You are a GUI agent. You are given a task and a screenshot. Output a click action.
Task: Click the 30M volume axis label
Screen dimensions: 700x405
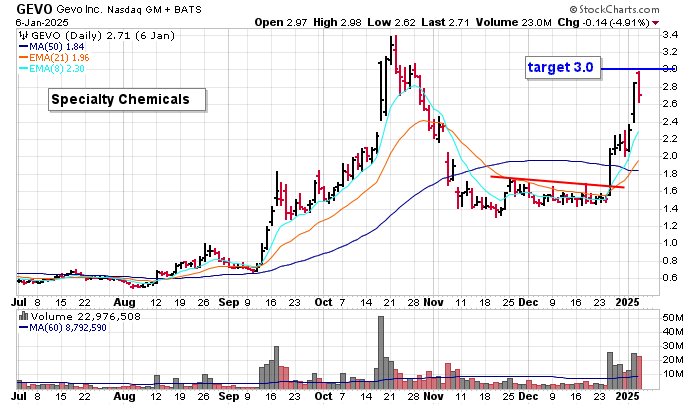tap(673, 346)
